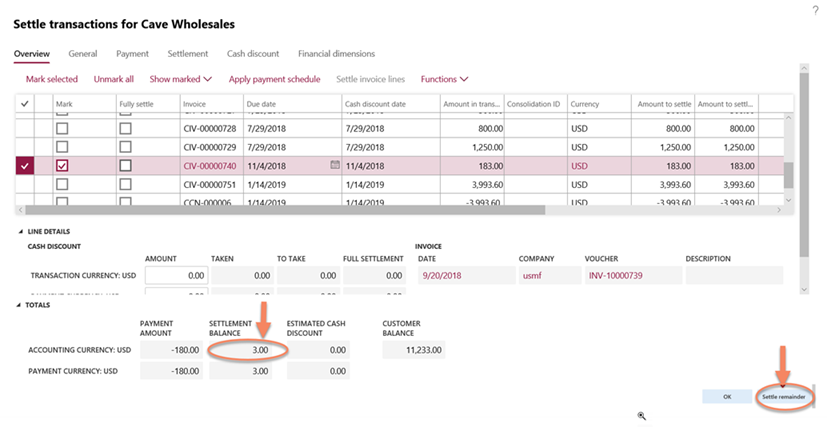Collapse the Line details section
Viewport: 827px width, 427px height.
[x=21, y=231]
